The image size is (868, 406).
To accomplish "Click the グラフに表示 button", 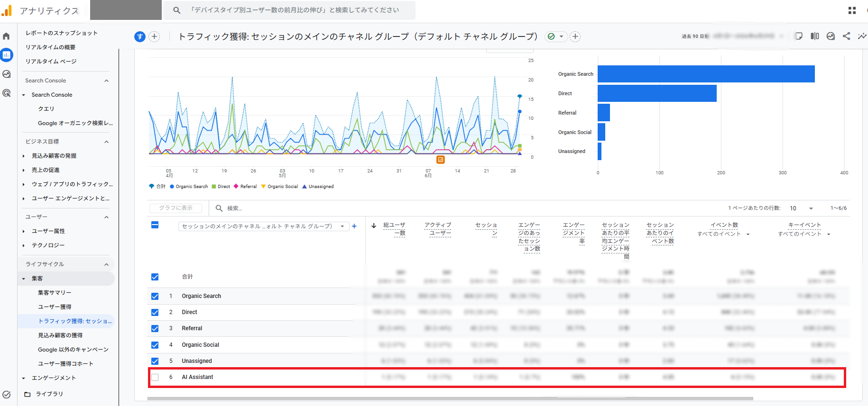I will click(175, 208).
